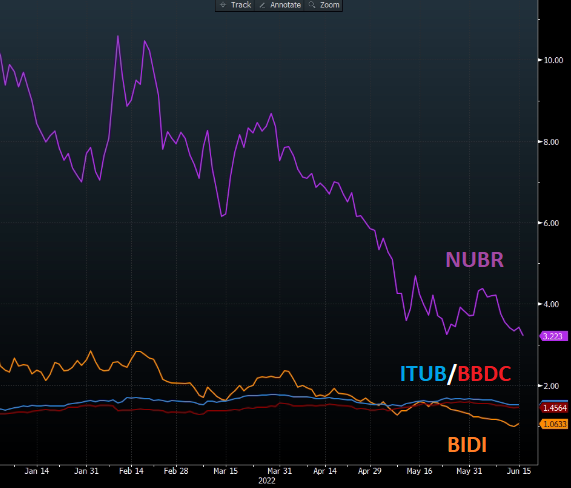Click the magnifier icon beside Zoom
The width and height of the screenshot is (571, 488).
pos(312,5)
